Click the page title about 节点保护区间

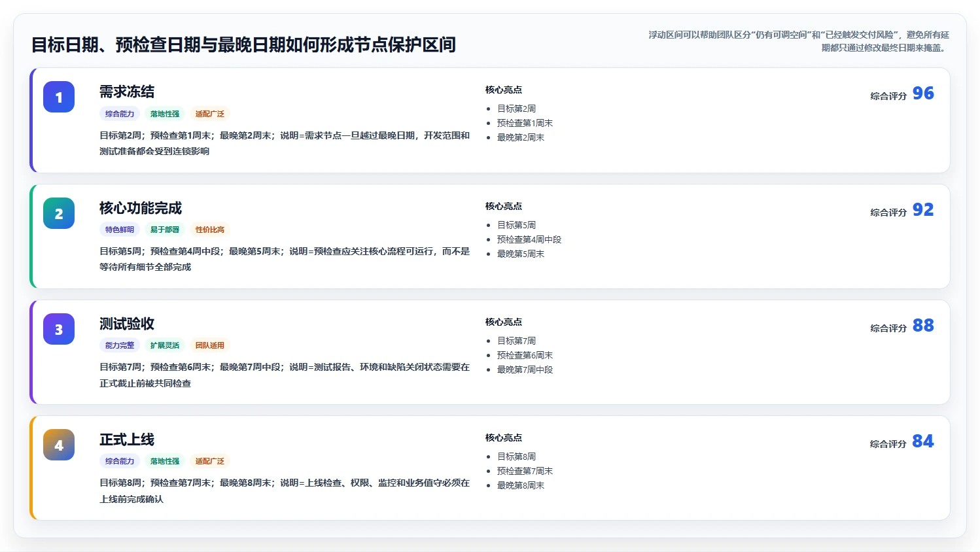(x=243, y=44)
